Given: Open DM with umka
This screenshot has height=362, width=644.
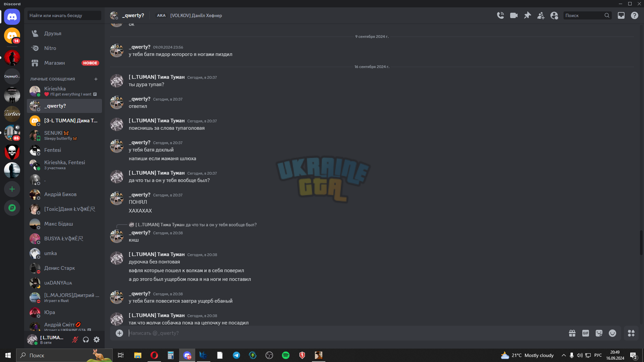Looking at the screenshot, I should point(64,253).
